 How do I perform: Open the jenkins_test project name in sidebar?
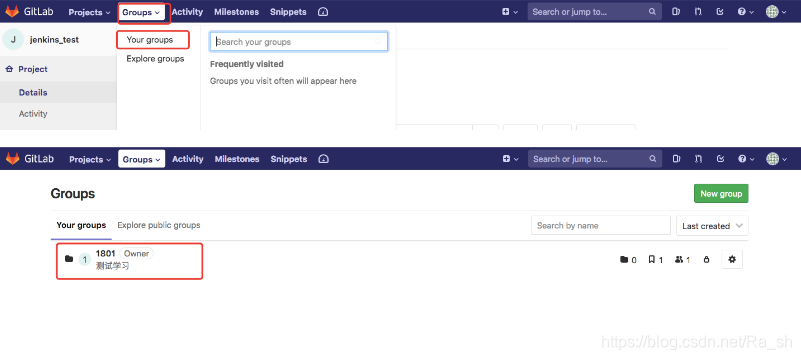point(54,40)
